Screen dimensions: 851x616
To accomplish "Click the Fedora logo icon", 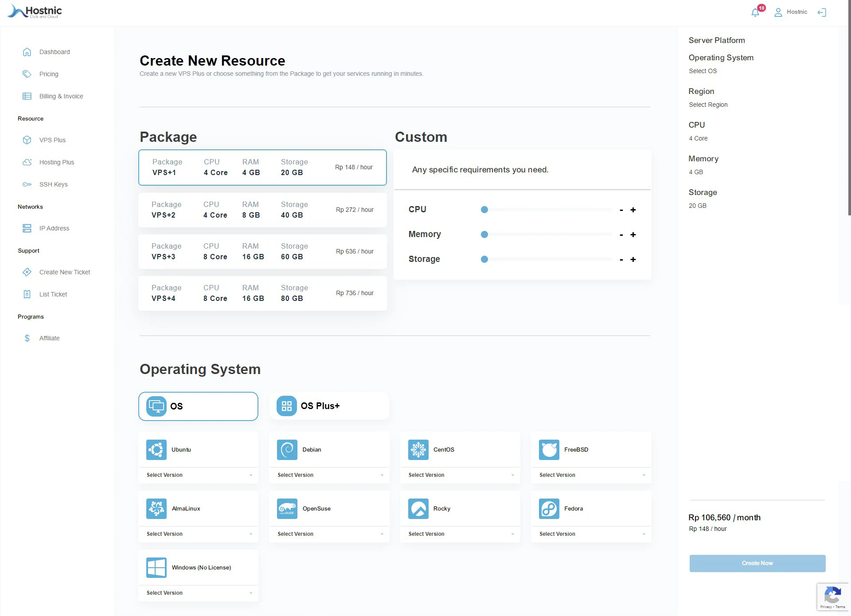I will coord(549,509).
